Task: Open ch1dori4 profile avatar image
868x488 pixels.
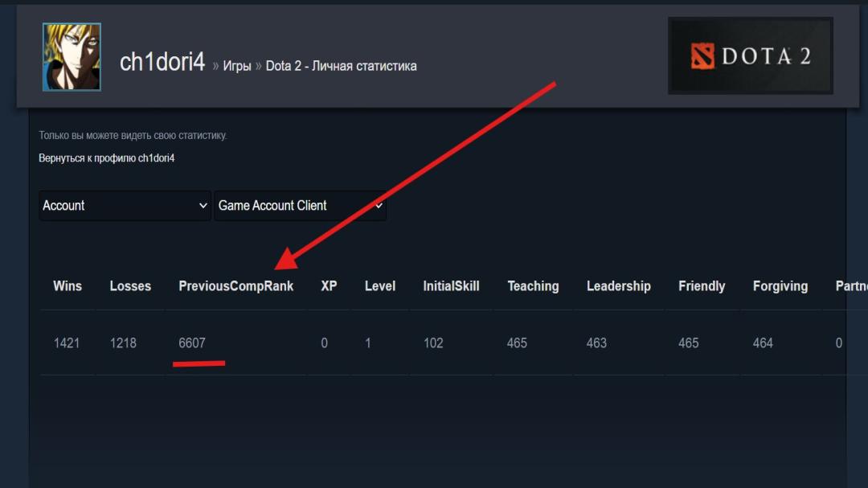Action: click(x=72, y=56)
